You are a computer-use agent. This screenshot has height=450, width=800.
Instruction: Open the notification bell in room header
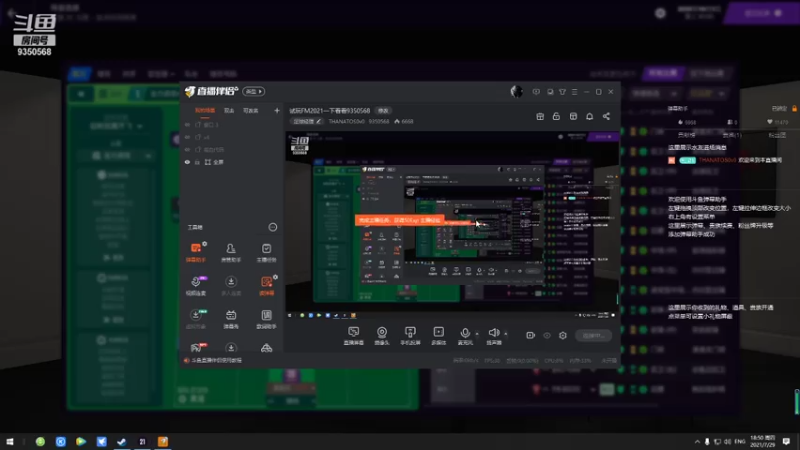click(x=589, y=116)
